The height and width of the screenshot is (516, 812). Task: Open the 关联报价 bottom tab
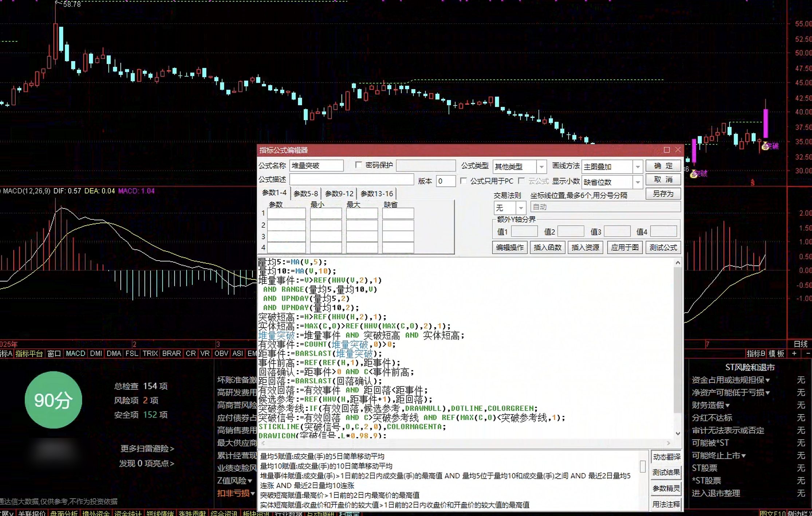pyautogui.click(x=32, y=513)
